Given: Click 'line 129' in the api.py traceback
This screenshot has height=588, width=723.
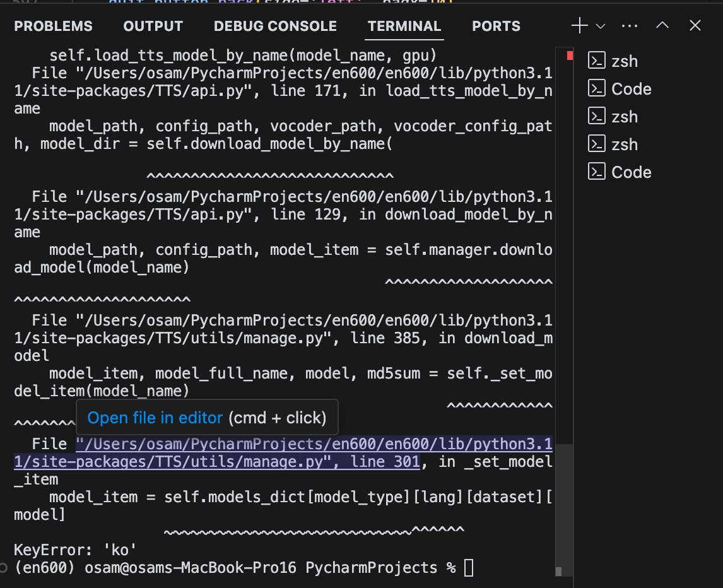Looking at the screenshot, I should tap(305, 214).
